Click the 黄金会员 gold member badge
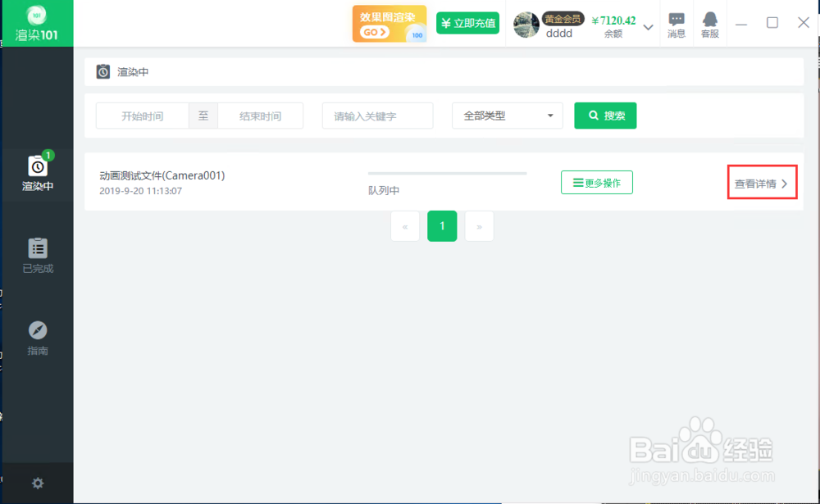This screenshot has height=504, width=820. pyautogui.click(x=563, y=19)
